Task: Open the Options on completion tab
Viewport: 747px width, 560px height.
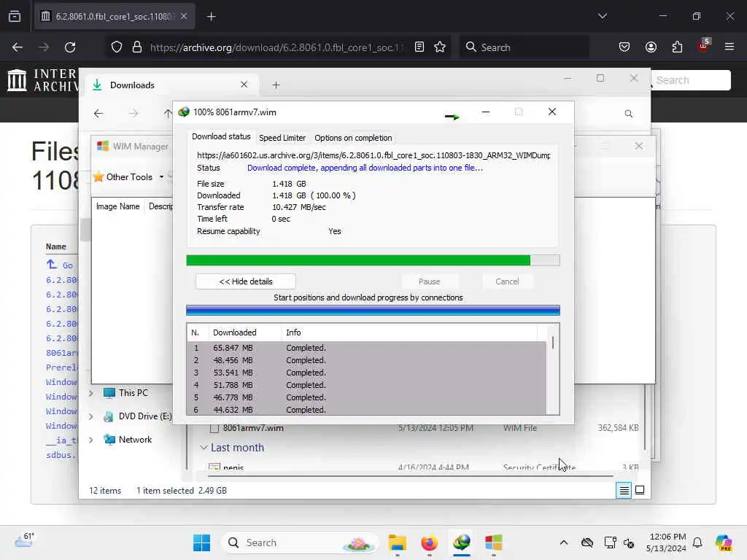Action: [x=353, y=138]
